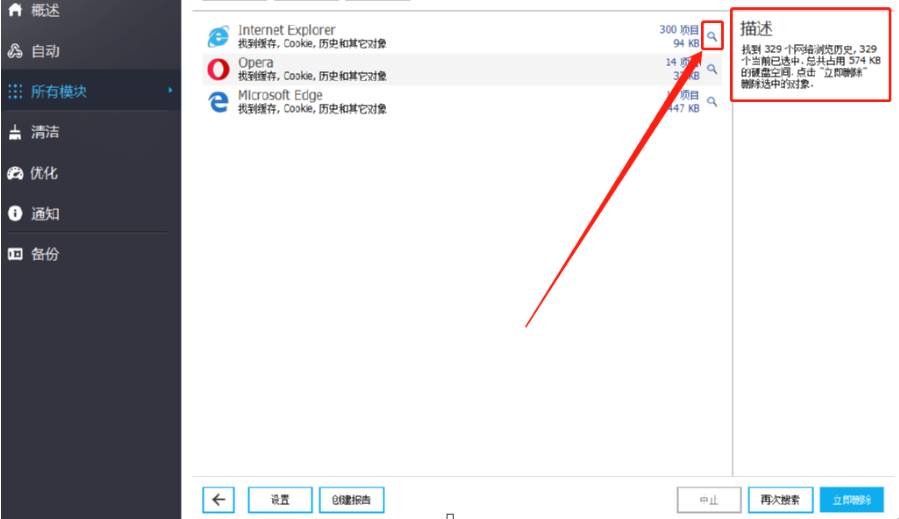This screenshot has height=519, width=899.
Task: Click the 设置 button
Action: [x=280, y=500]
